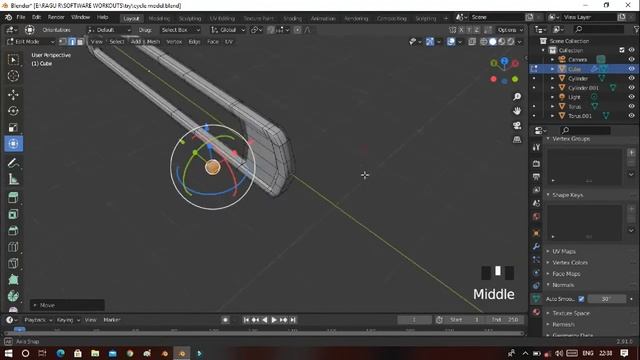
Task: Toggle X-ray view
Action: [472, 42]
